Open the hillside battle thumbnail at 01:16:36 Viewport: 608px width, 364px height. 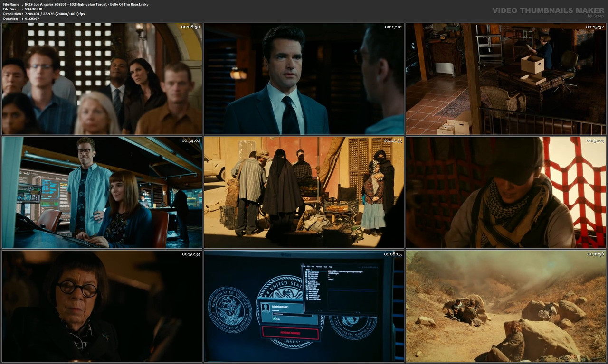tap(505, 306)
